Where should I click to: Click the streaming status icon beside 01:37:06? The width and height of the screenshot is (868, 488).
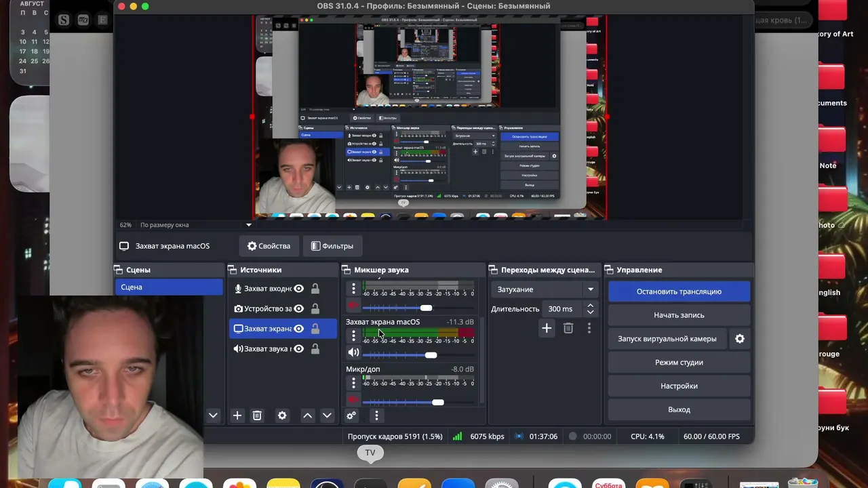(519, 436)
